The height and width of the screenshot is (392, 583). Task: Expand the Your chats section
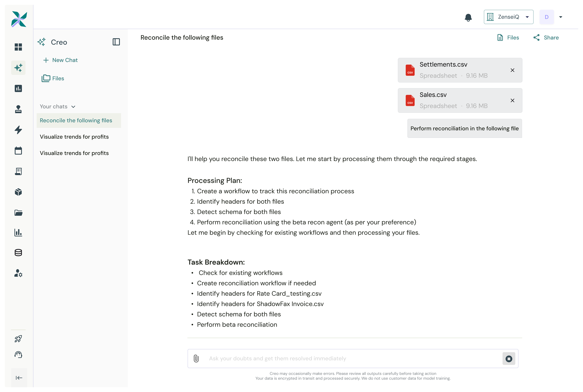coord(73,106)
